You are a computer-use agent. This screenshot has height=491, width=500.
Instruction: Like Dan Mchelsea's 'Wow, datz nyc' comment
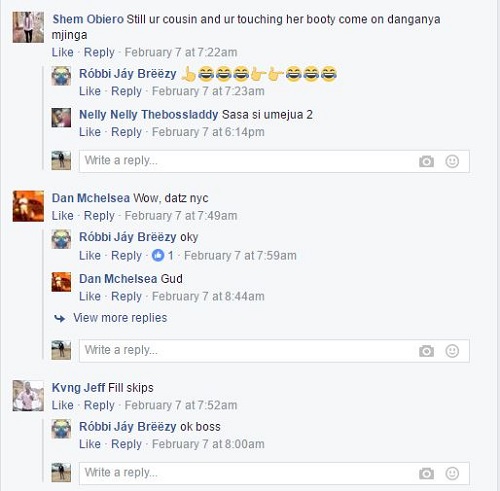tap(62, 216)
